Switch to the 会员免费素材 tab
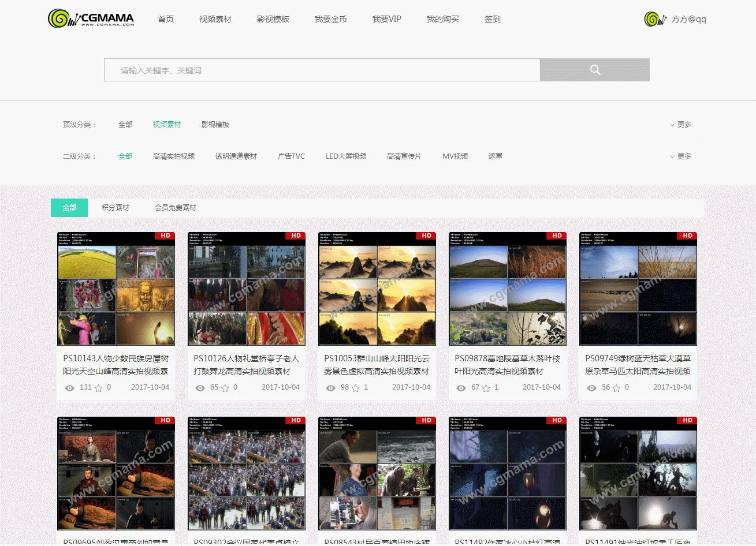The height and width of the screenshot is (546, 756). click(174, 207)
